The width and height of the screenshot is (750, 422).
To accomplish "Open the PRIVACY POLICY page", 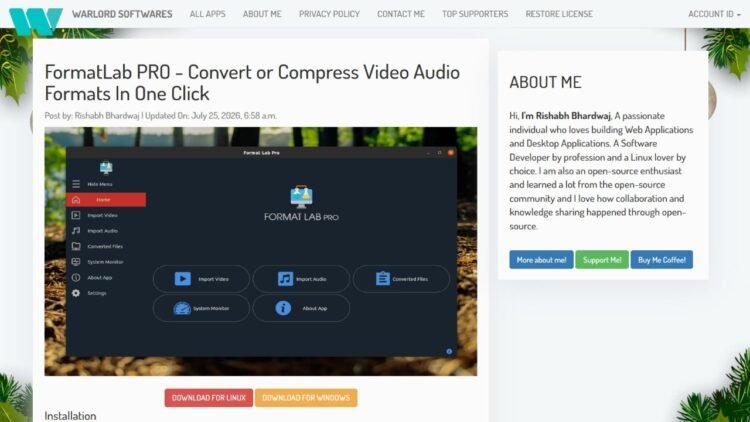I will (329, 14).
